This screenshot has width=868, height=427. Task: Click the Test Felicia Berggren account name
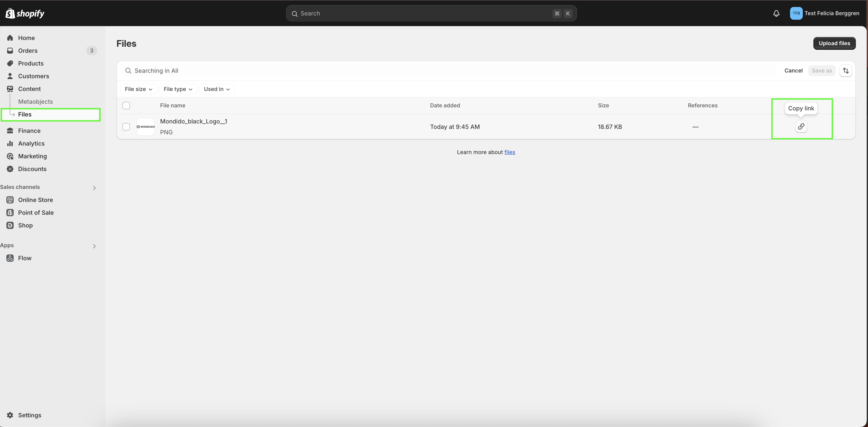point(832,13)
